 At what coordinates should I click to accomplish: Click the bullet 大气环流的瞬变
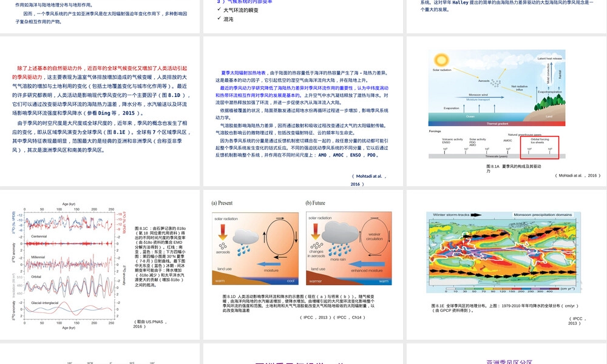coord(240,10)
